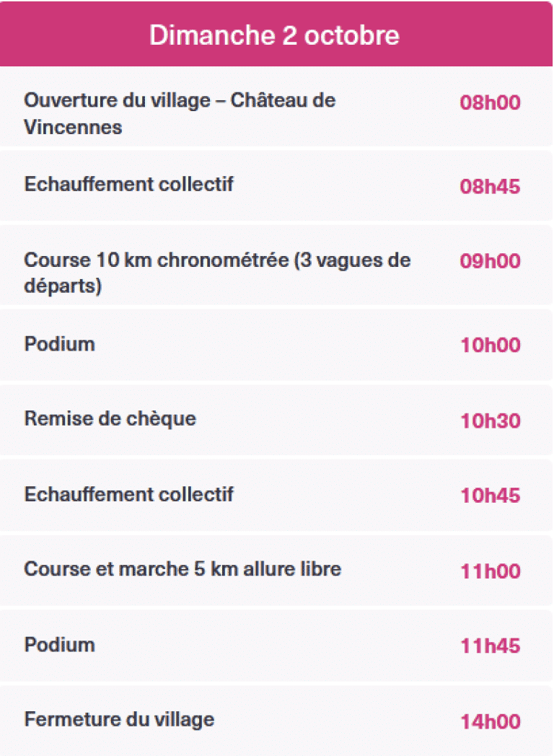The image size is (554, 756).
Task: Select the Remise de chèque row
Action: point(276,420)
